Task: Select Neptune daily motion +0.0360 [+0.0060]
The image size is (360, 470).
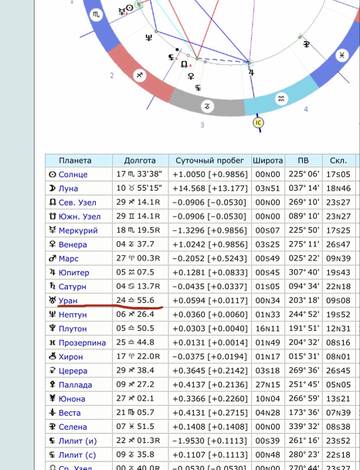Action: pos(210,314)
